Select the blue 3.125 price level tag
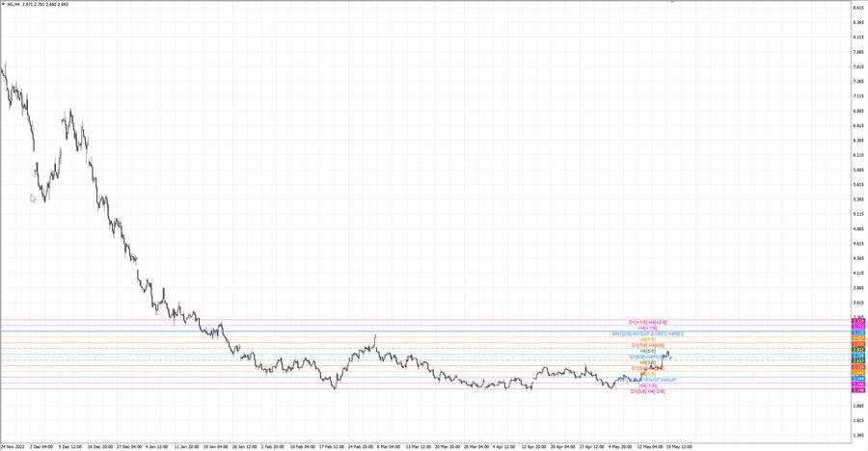868x451 pixels. [858, 332]
